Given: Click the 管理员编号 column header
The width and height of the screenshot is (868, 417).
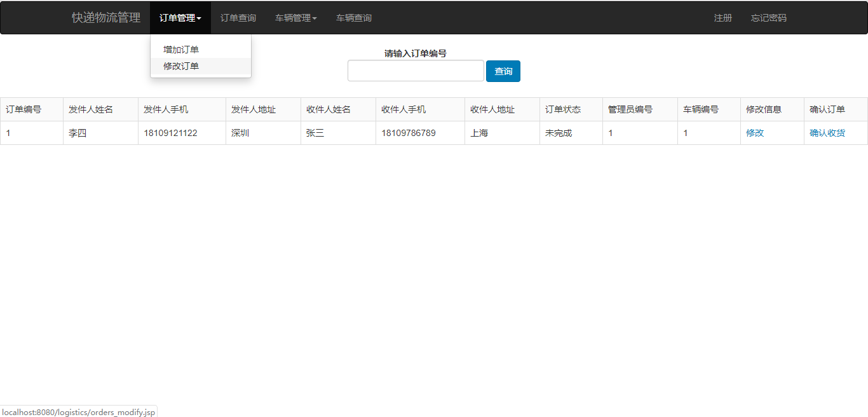Looking at the screenshot, I should click(641, 109).
